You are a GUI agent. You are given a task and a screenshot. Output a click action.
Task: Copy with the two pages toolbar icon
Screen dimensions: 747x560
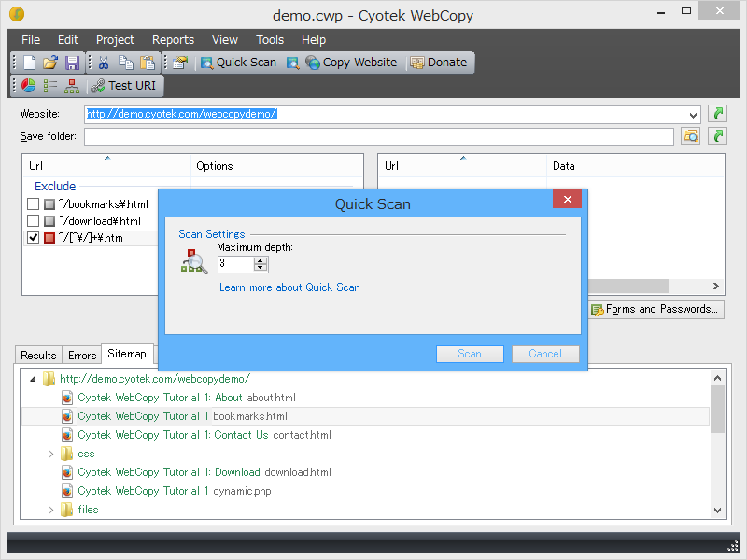(126, 63)
